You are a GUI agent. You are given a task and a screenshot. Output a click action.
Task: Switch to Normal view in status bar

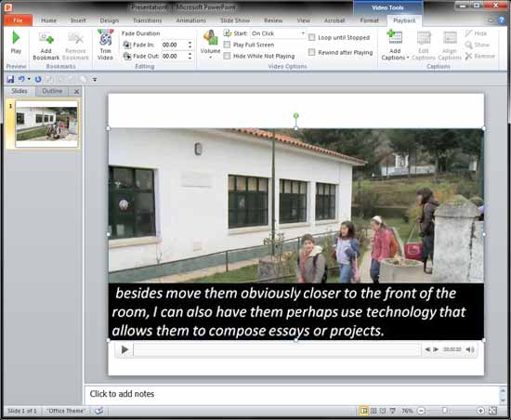click(x=363, y=411)
